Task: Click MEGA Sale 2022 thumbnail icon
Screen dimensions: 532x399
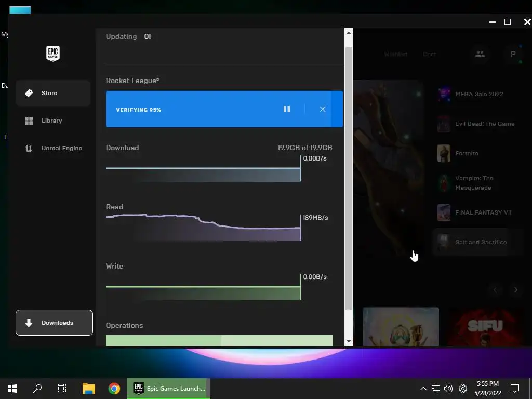Action: point(444,94)
